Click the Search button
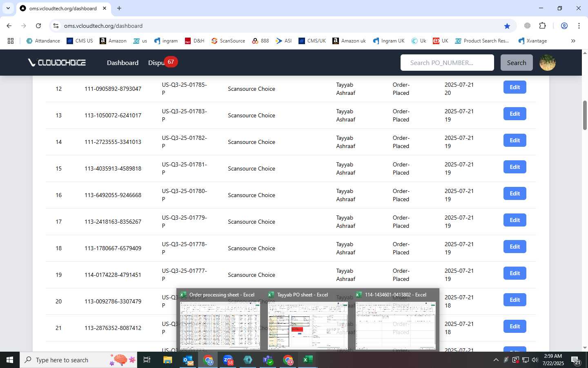The width and height of the screenshot is (588, 368). point(517,63)
